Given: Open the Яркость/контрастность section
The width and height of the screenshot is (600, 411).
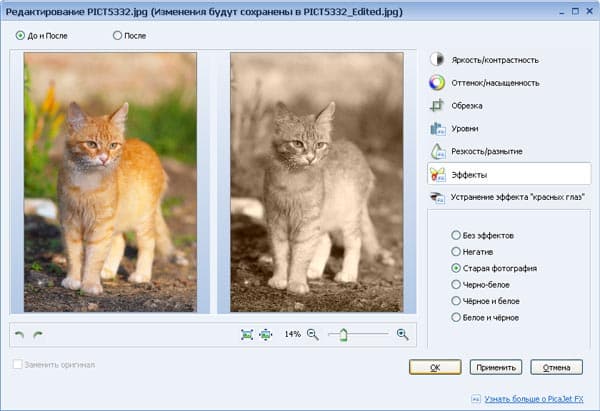Looking at the screenshot, I should [495, 60].
